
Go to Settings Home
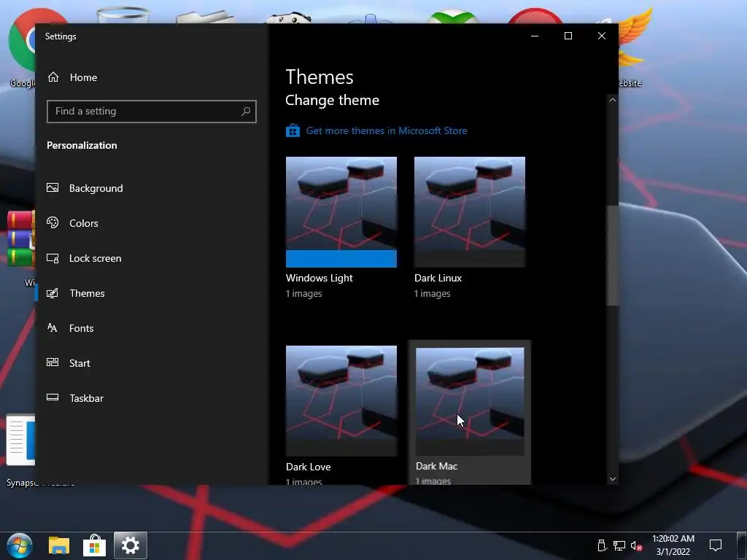83,77
